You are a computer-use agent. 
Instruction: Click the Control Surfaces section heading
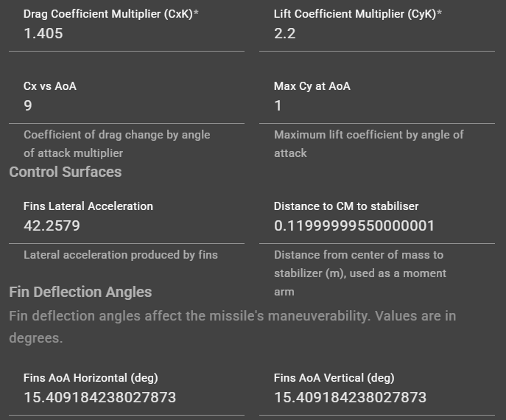65,172
